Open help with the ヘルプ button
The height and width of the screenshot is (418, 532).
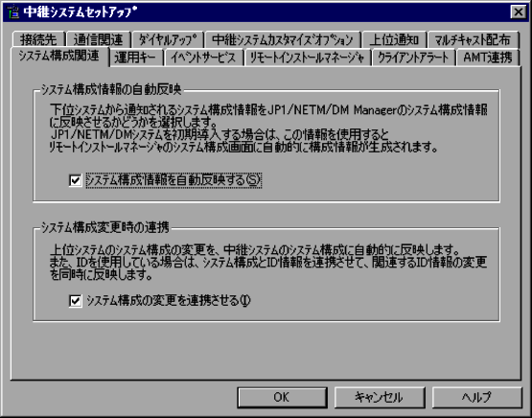[476, 397]
